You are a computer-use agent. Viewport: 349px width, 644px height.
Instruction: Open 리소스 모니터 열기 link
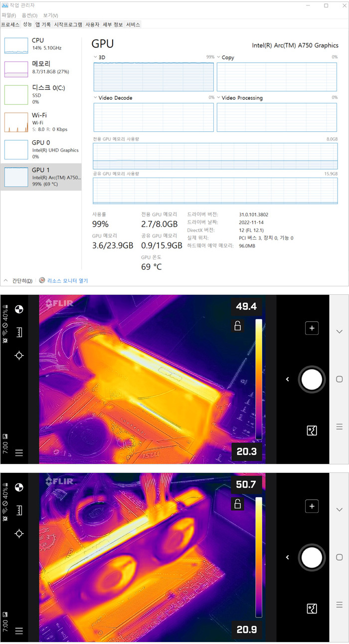(67, 281)
